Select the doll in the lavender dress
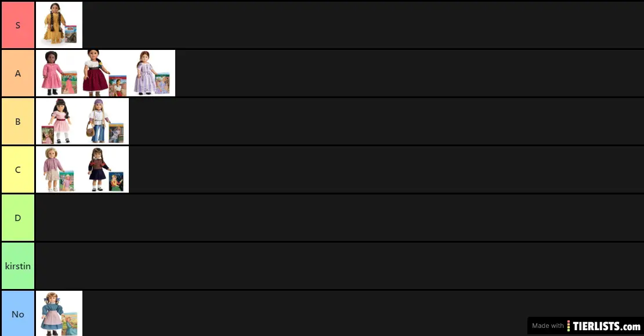The image size is (644, 336). tap(151, 73)
